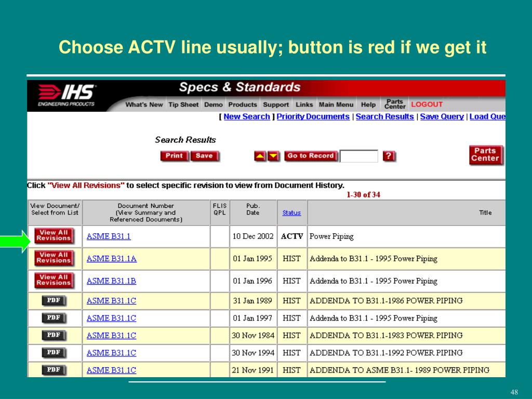The image size is (532, 399).
Task: Click the HIST status in ASME B31.1A row
Action: 291,259
